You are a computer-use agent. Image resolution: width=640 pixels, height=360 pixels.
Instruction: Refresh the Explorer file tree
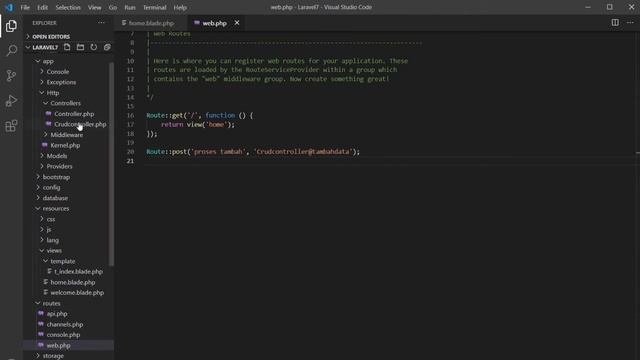pyautogui.click(x=94, y=47)
